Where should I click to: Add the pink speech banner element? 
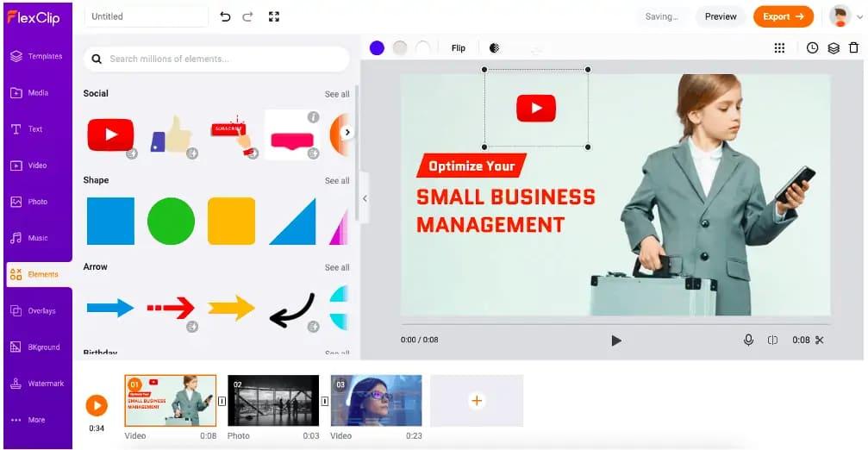click(x=292, y=140)
